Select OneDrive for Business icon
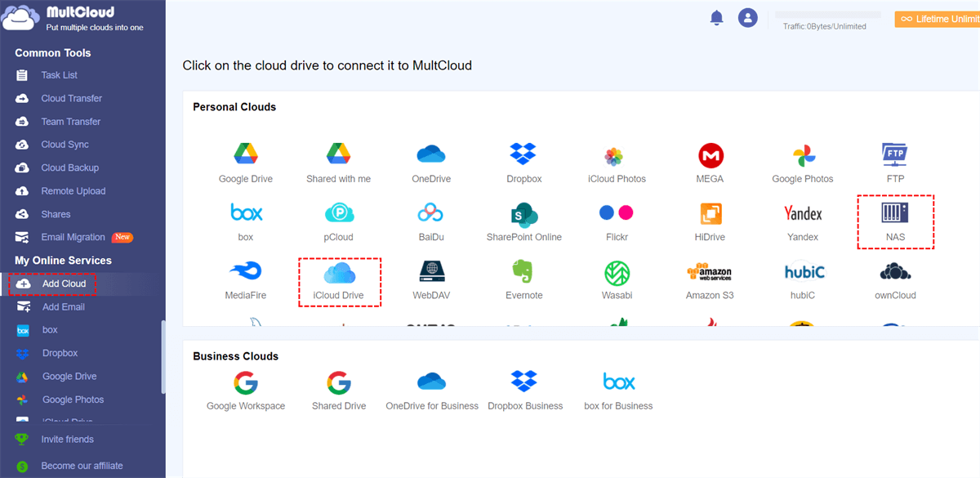This screenshot has width=980, height=478. [432, 382]
